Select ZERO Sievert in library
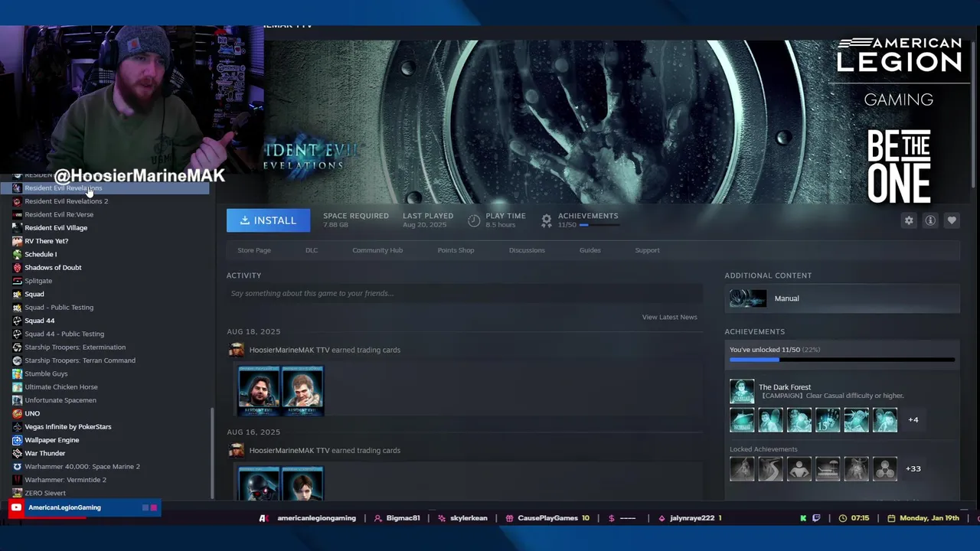980x551 pixels. click(x=45, y=493)
